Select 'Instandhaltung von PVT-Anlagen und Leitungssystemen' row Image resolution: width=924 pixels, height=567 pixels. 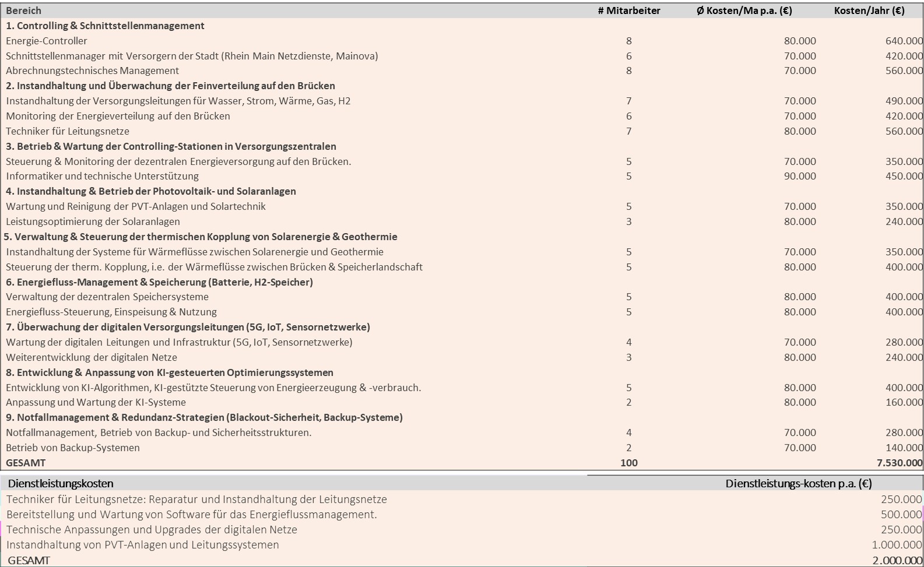point(143,545)
